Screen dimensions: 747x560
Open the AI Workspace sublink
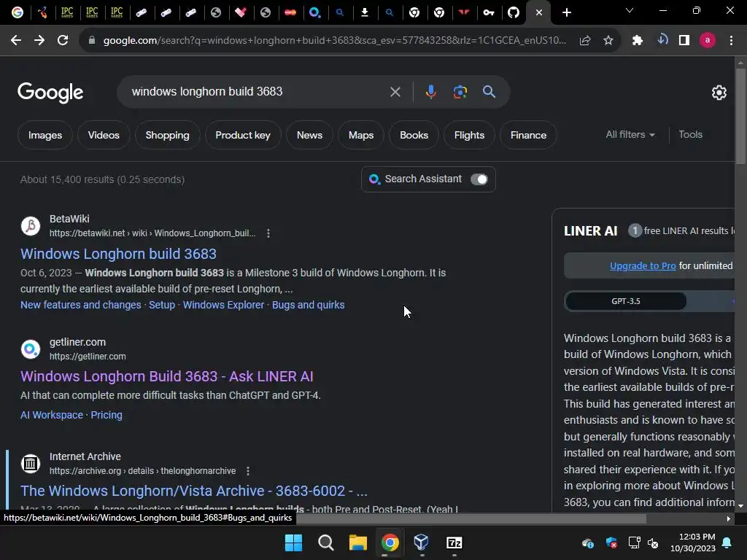[x=52, y=415]
